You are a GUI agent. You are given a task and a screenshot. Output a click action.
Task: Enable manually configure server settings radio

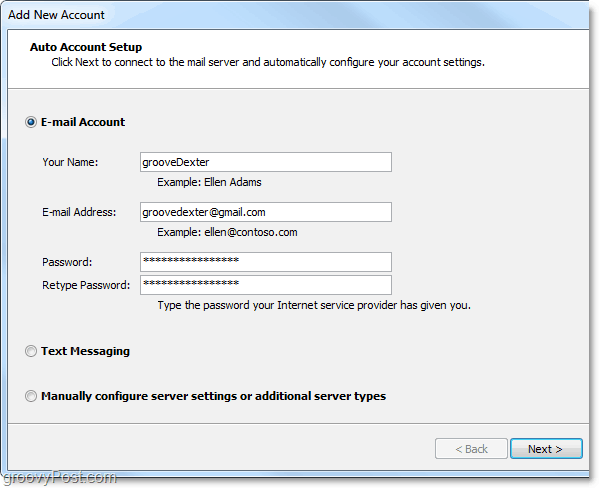pyautogui.click(x=31, y=396)
